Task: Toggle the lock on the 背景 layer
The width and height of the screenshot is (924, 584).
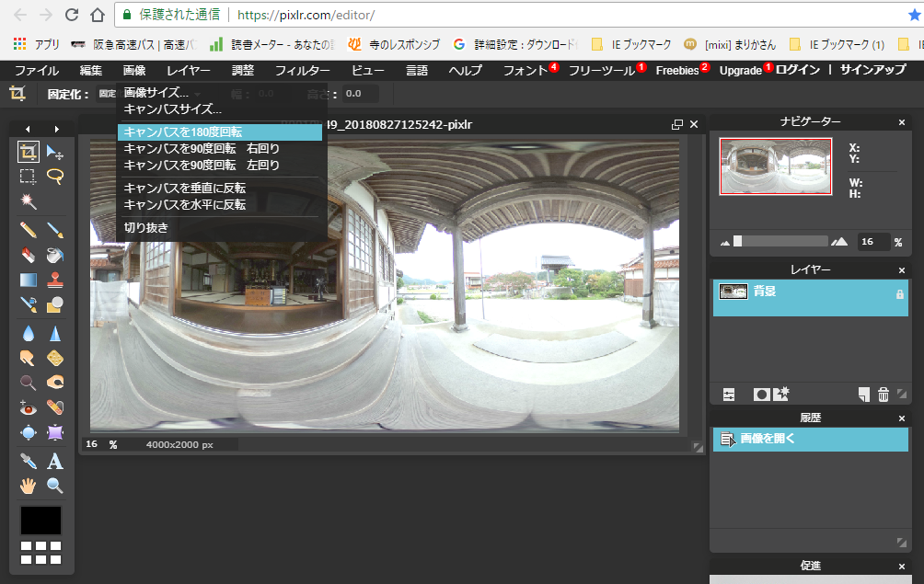Action: [x=900, y=294]
